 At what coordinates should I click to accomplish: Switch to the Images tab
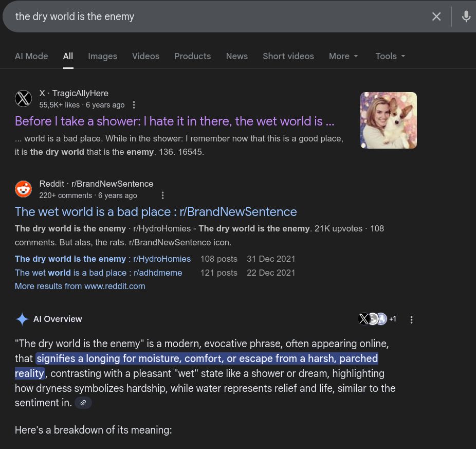pos(102,56)
